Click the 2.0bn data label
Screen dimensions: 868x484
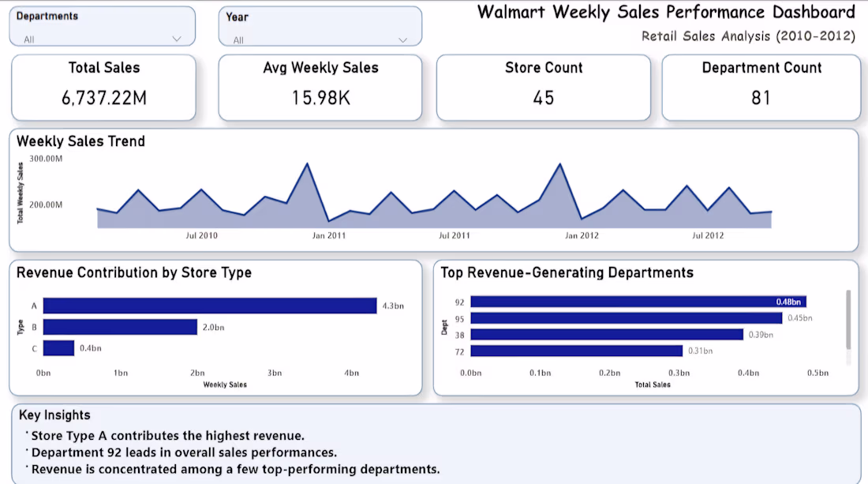pyautogui.click(x=213, y=328)
